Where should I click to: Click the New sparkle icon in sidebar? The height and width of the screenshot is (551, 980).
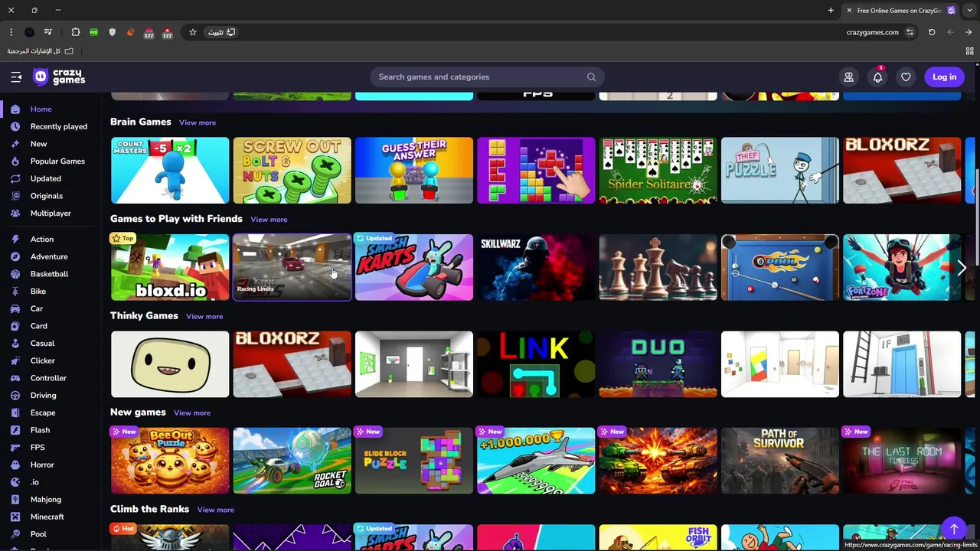point(15,144)
